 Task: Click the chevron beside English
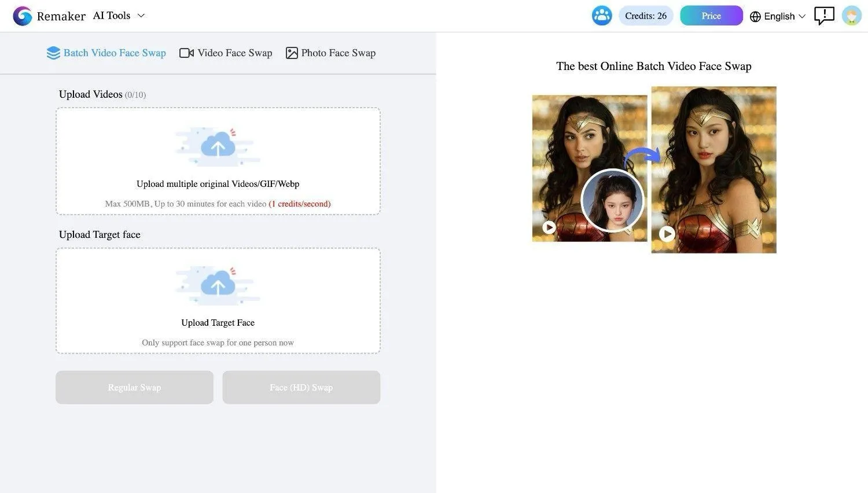click(802, 16)
